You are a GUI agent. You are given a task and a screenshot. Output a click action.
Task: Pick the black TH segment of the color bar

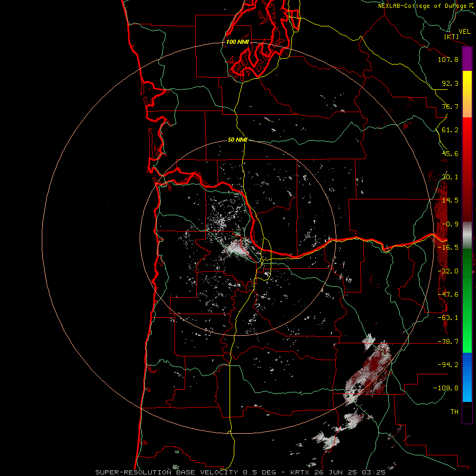[x=467, y=413]
